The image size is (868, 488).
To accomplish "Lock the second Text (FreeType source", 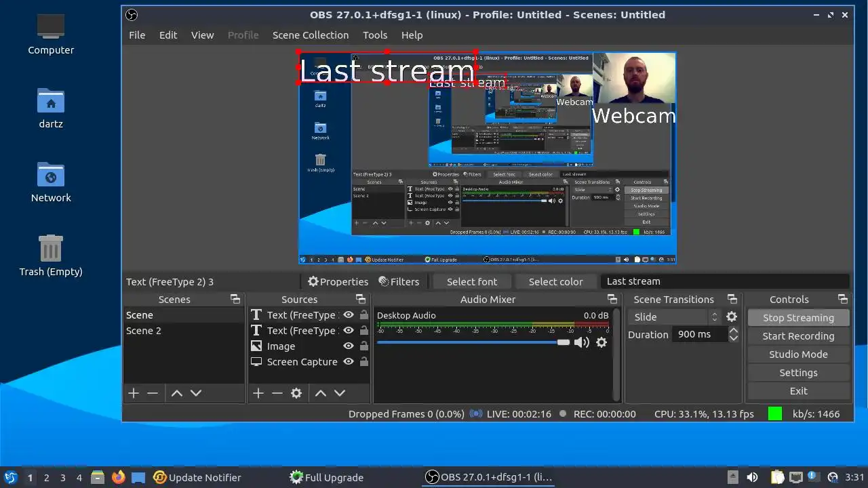I will pyautogui.click(x=364, y=331).
